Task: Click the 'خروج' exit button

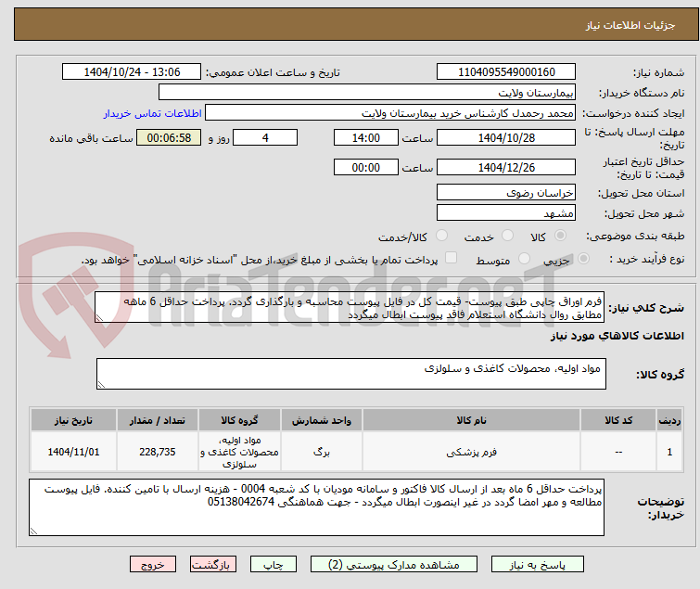Action: tap(153, 565)
